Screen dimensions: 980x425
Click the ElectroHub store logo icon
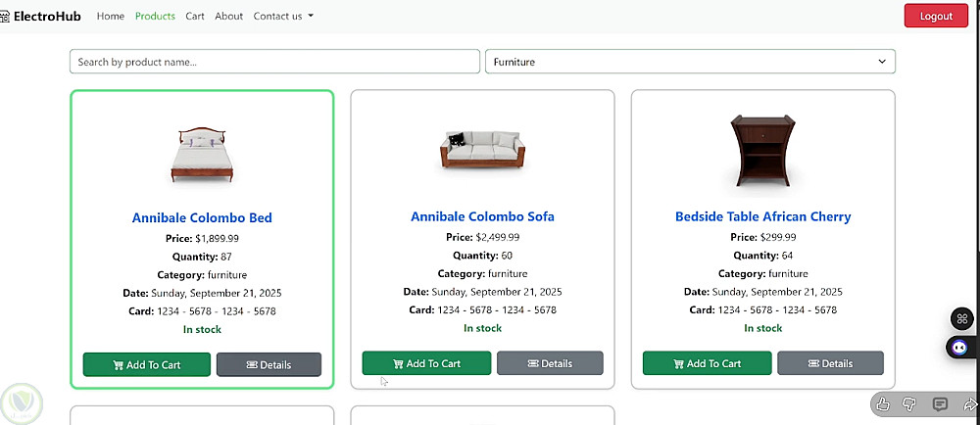click(5, 17)
